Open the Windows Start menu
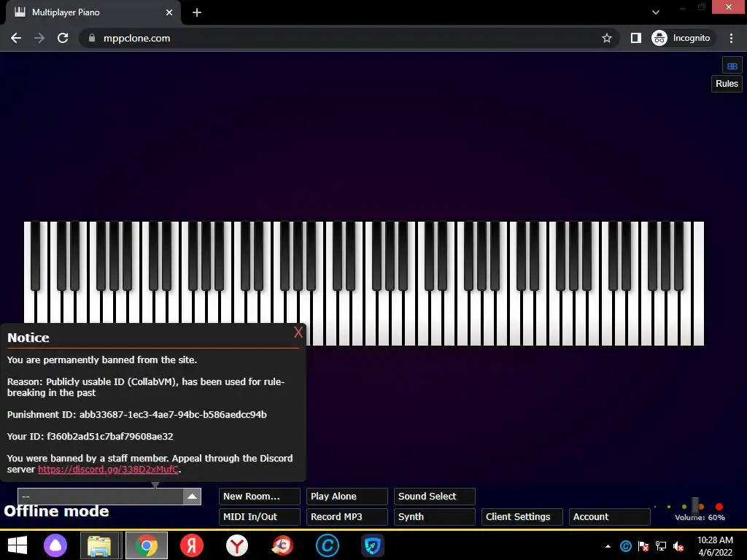Image resolution: width=747 pixels, height=560 pixels. pyautogui.click(x=18, y=545)
